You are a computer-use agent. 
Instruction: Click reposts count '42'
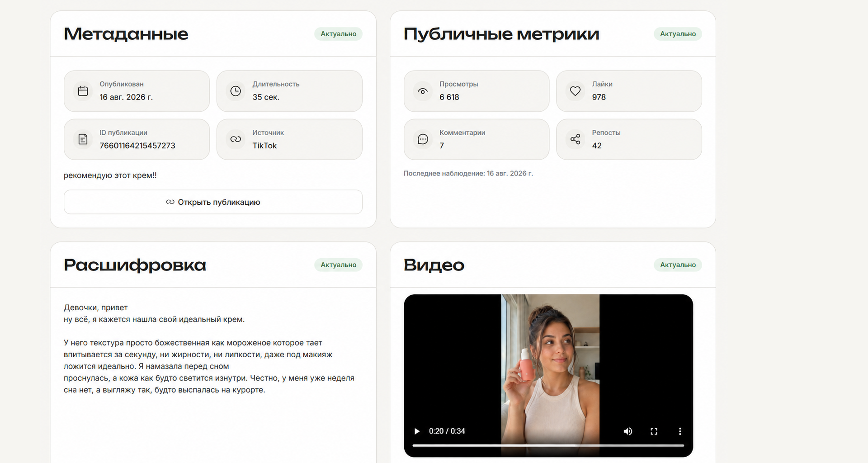pyautogui.click(x=597, y=146)
